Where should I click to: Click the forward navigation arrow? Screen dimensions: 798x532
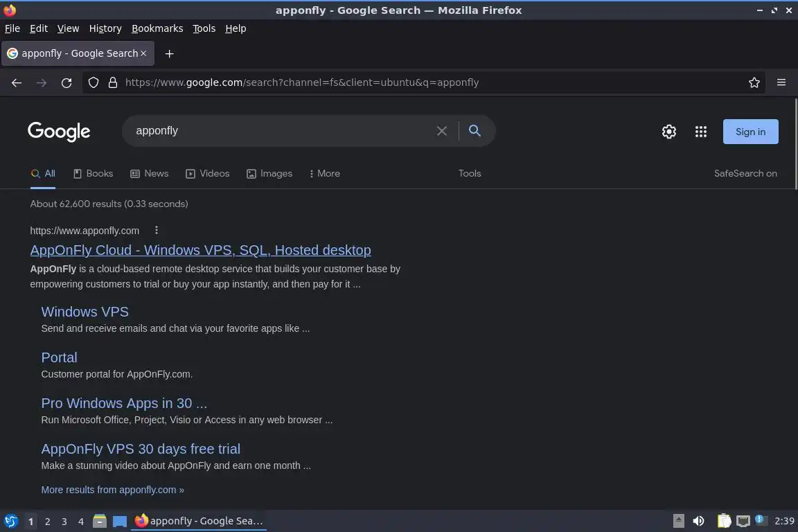click(42, 82)
